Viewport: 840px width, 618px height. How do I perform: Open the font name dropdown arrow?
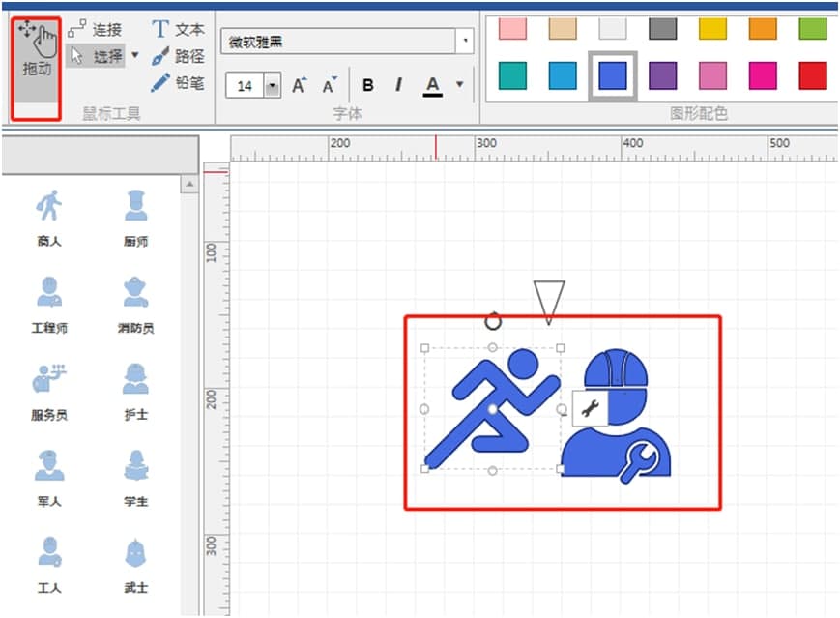click(x=465, y=41)
